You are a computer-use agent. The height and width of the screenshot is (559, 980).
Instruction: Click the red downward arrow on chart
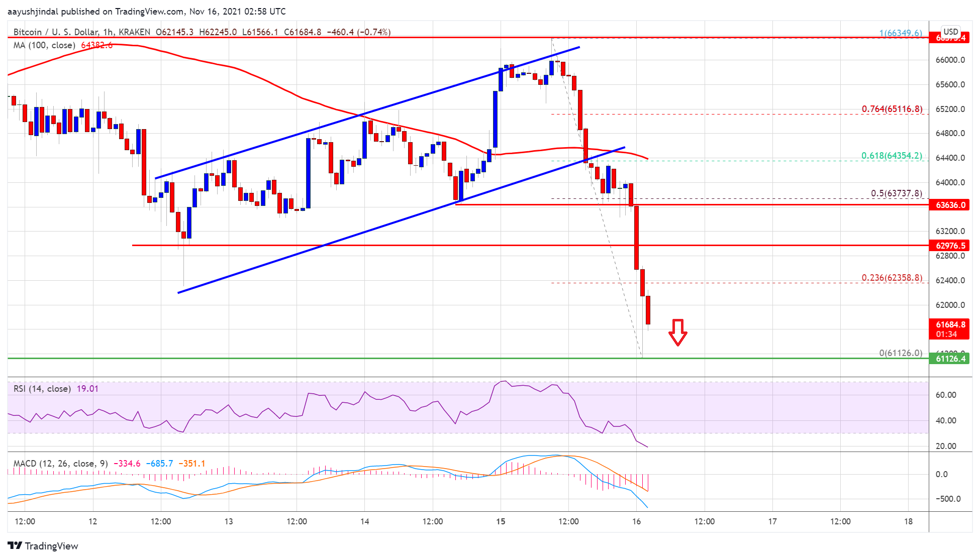click(x=677, y=332)
